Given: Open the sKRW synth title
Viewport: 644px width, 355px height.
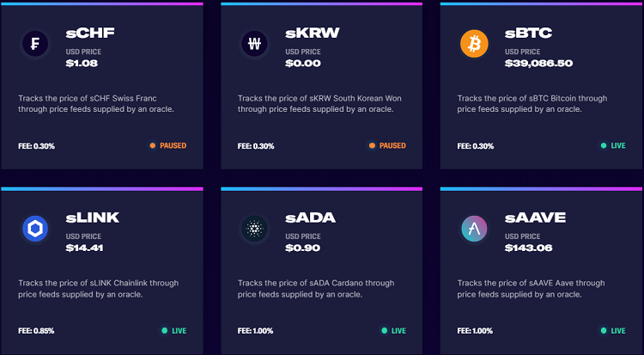Looking at the screenshot, I should point(313,34).
